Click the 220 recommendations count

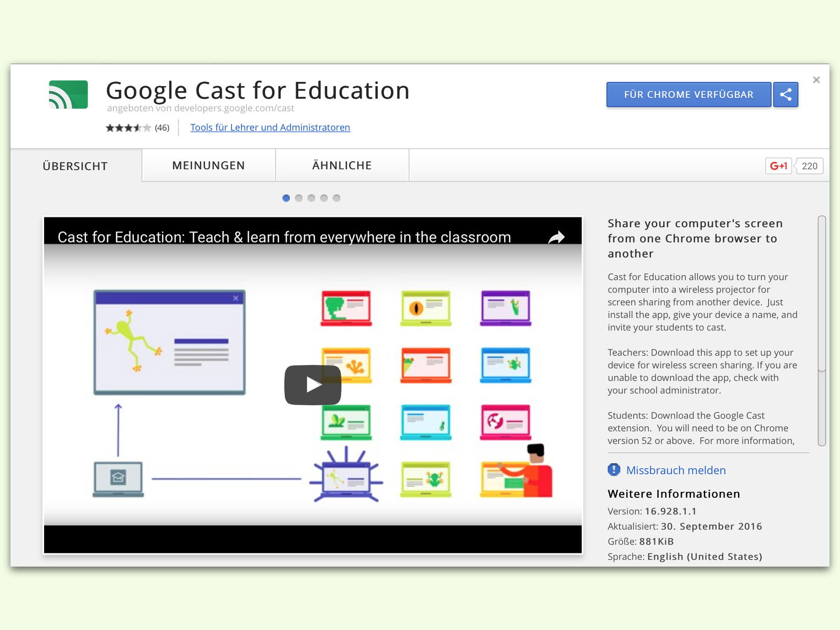click(810, 166)
